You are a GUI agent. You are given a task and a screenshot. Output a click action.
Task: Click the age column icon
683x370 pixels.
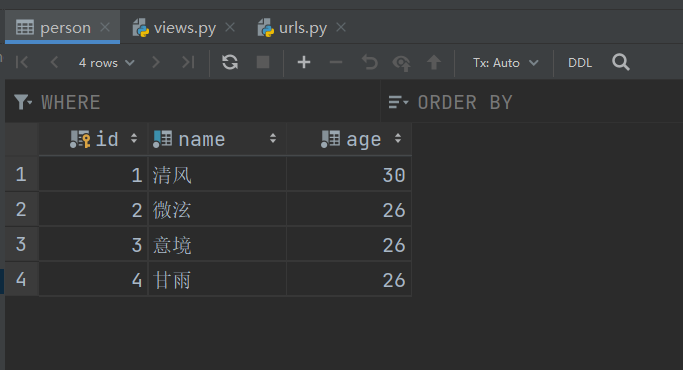(x=331, y=139)
